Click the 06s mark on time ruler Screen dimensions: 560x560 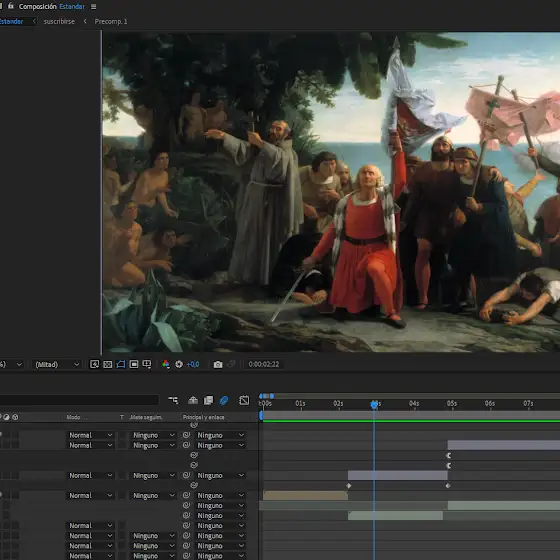[x=490, y=403]
